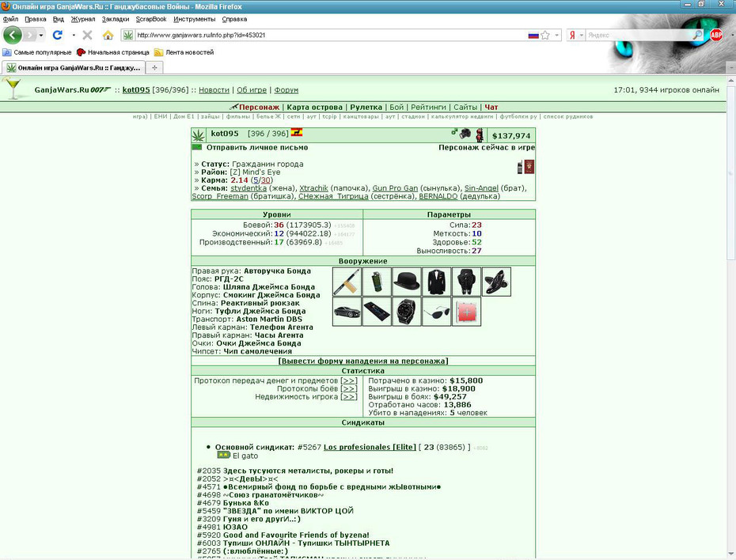Open the Файл menu
The width and height of the screenshot is (736, 560).
(10, 19)
